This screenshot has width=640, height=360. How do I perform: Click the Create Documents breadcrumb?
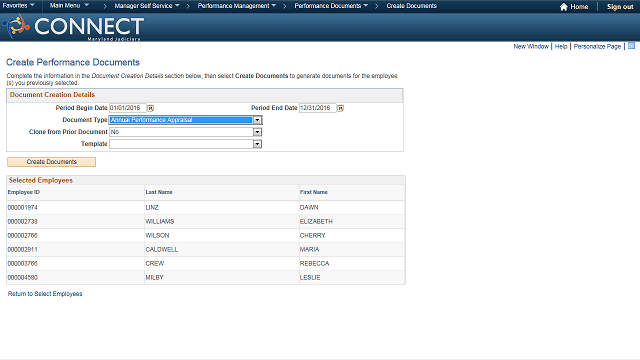411,6
